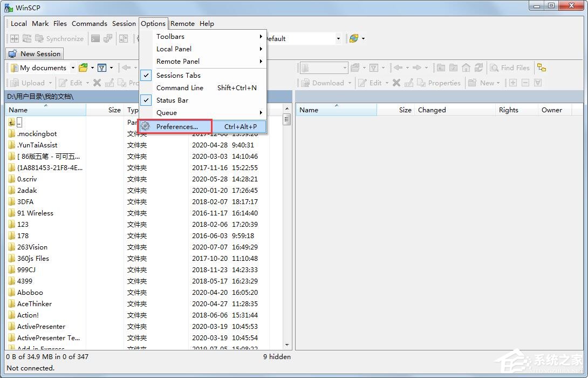Click the remote Home directory icon
Viewport: 588px width, 378px height.
click(x=466, y=67)
